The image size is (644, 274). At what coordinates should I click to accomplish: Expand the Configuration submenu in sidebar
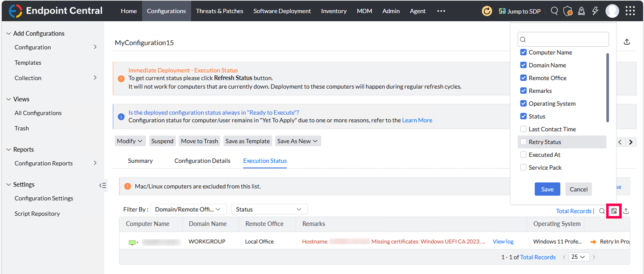[x=95, y=47]
